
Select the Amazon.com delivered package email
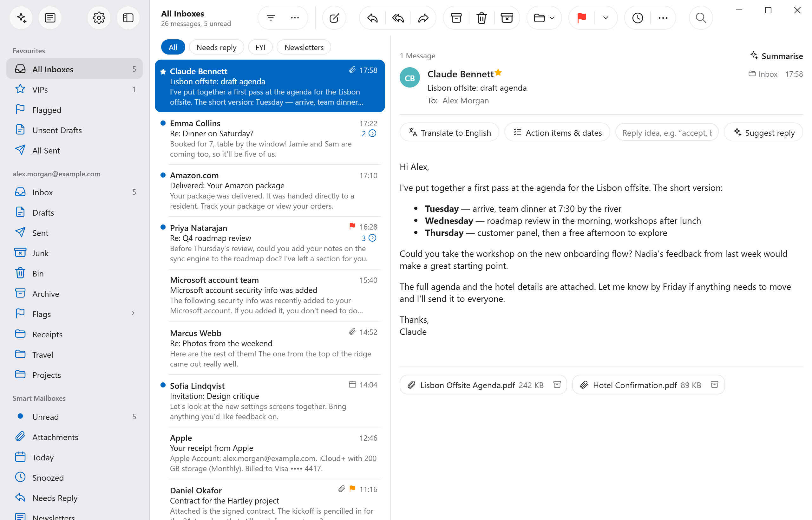tap(270, 191)
